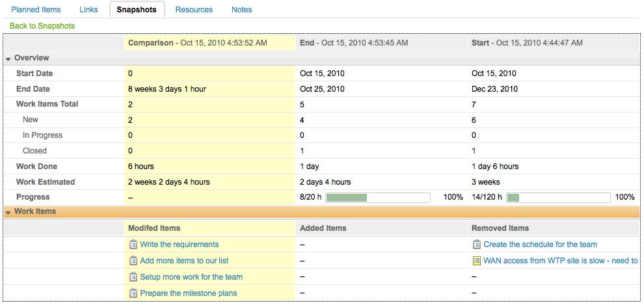This screenshot has width=644, height=305.
Task: Collapse the Overview section
Action: pyautogui.click(x=8, y=59)
